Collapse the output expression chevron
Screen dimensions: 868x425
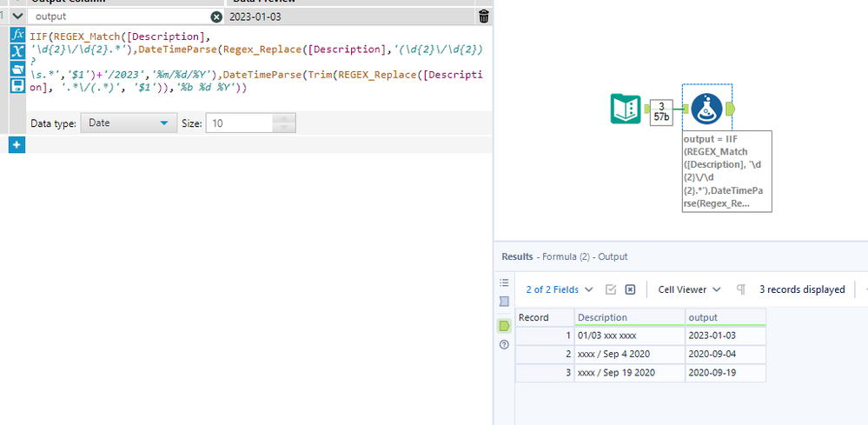(x=17, y=17)
